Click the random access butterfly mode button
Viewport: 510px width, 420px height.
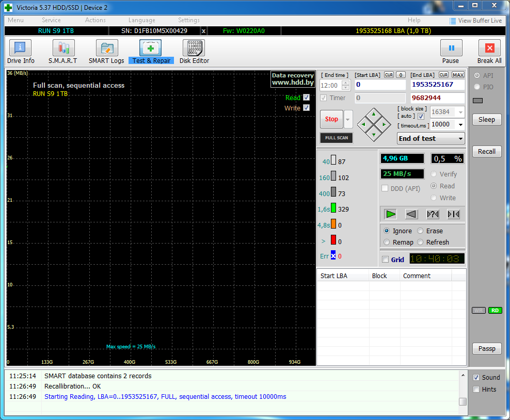[433, 214]
